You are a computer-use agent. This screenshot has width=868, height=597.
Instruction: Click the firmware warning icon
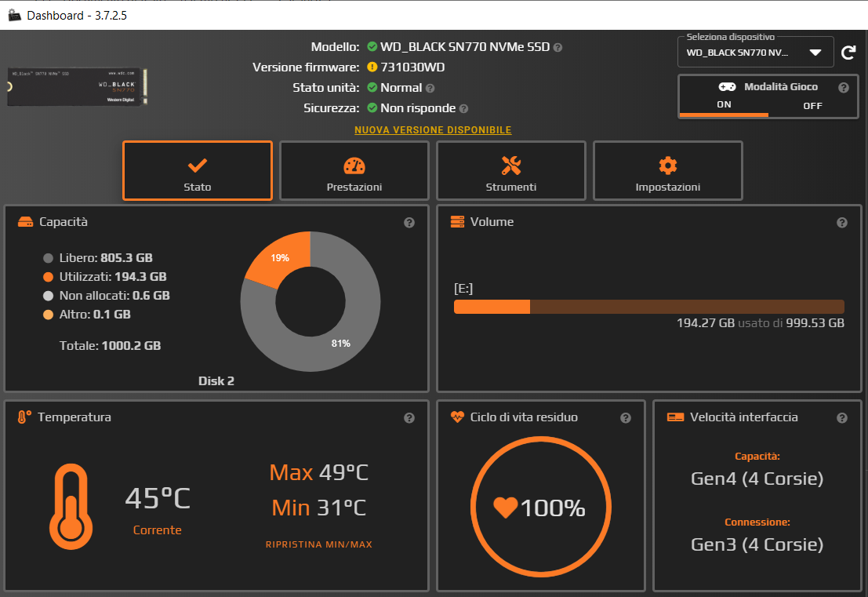[x=372, y=67]
